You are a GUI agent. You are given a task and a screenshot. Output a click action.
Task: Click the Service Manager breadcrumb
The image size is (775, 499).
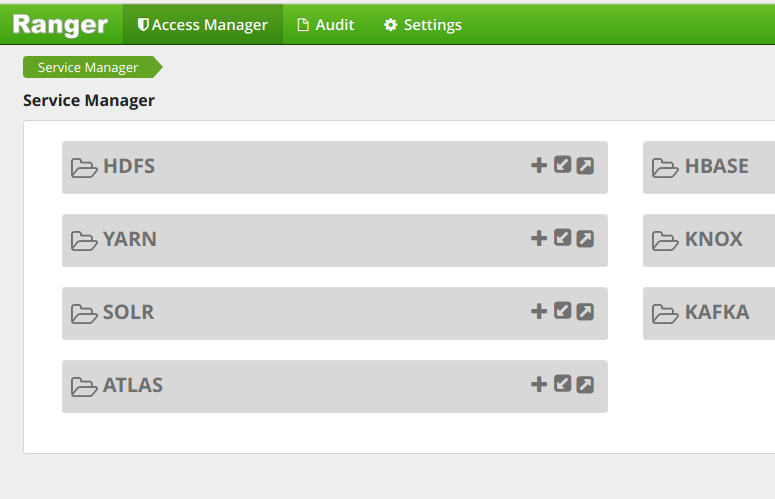pyautogui.click(x=88, y=67)
